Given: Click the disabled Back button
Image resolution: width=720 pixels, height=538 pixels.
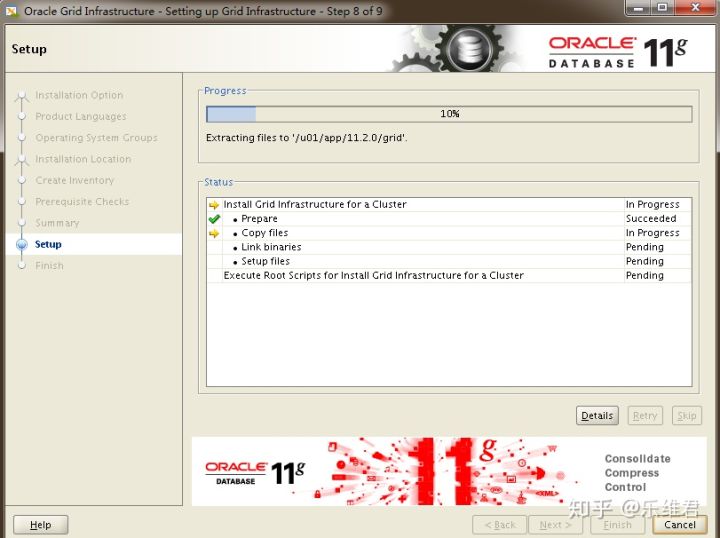Looking at the screenshot, I should point(500,525).
